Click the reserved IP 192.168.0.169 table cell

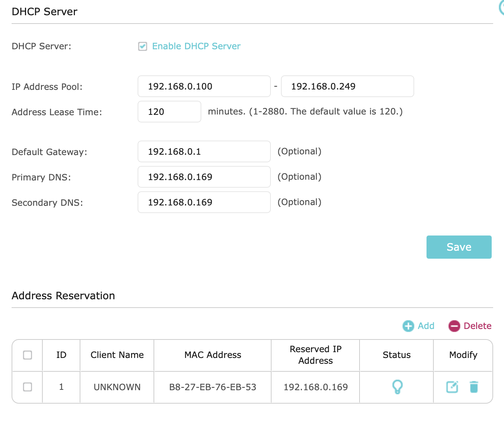[x=315, y=387]
